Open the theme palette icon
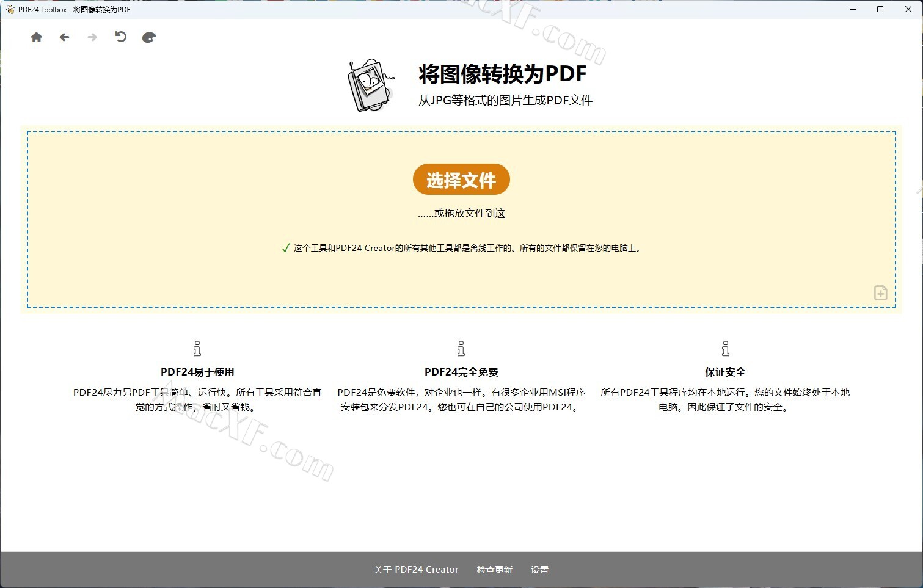The width and height of the screenshot is (923, 588). (149, 37)
